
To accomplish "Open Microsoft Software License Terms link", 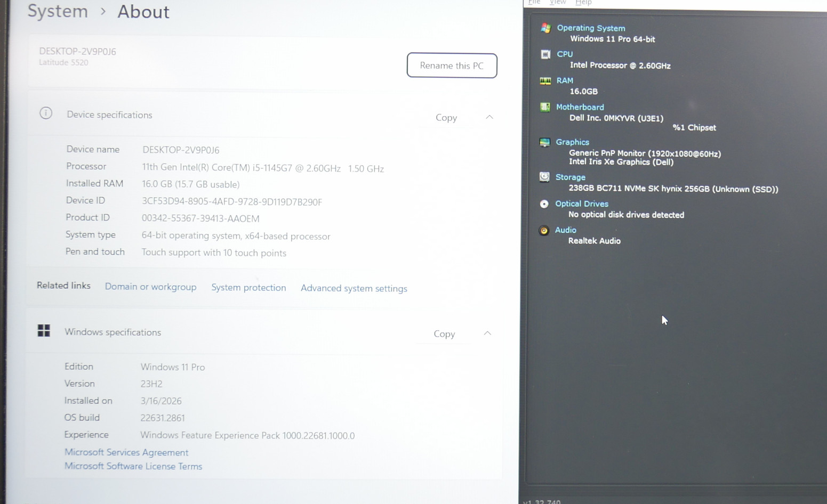I will tap(133, 466).
